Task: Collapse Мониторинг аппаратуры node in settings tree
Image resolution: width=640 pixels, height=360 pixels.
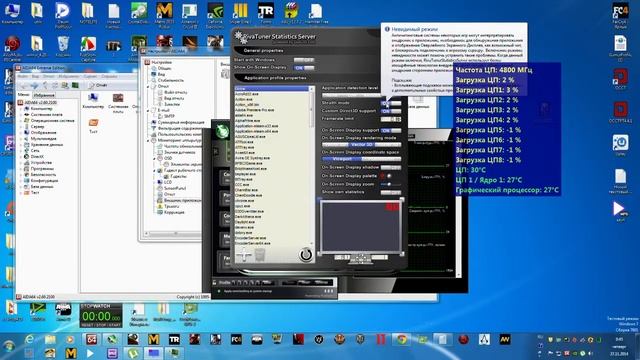Action: click(x=149, y=140)
